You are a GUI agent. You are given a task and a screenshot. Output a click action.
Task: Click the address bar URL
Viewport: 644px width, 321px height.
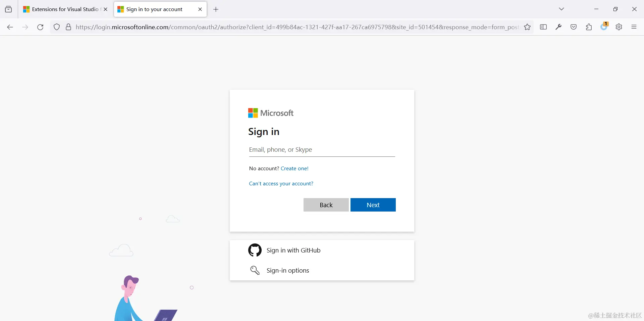[297, 27]
